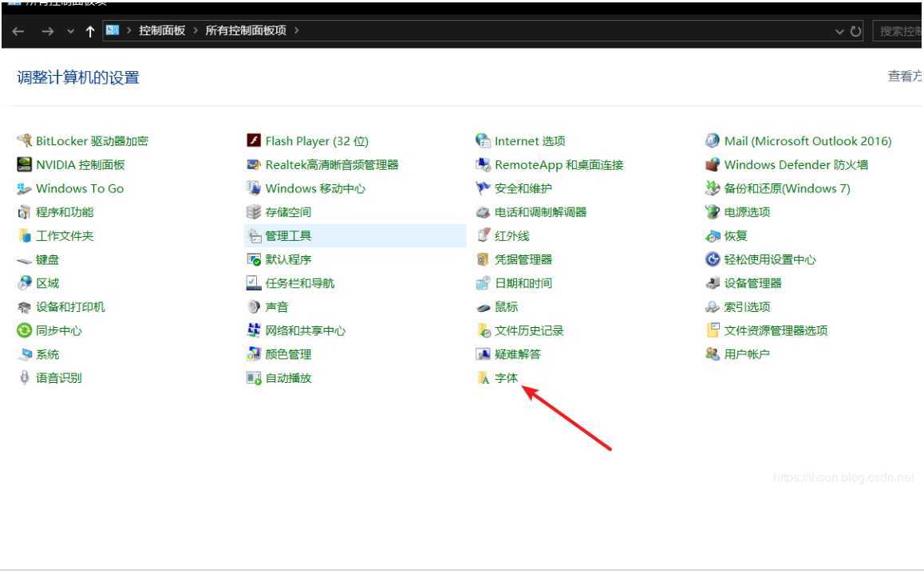Open the 凭据管理器 link
The image size is (924, 572).
523,260
